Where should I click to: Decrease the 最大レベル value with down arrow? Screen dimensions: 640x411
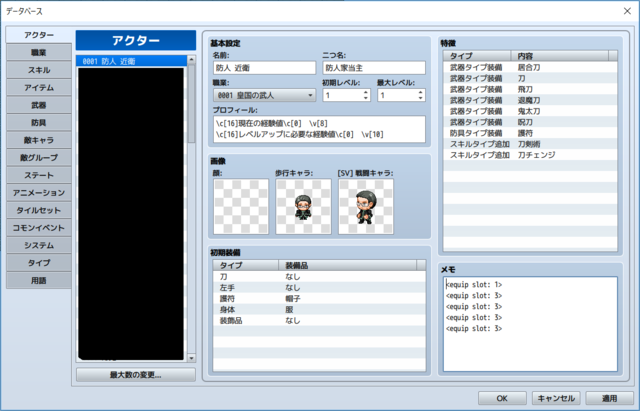pyautogui.click(x=420, y=98)
